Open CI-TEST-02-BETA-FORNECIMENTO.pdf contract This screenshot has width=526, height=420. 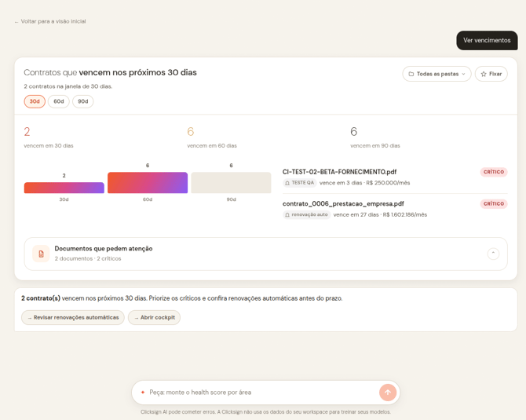coord(339,172)
